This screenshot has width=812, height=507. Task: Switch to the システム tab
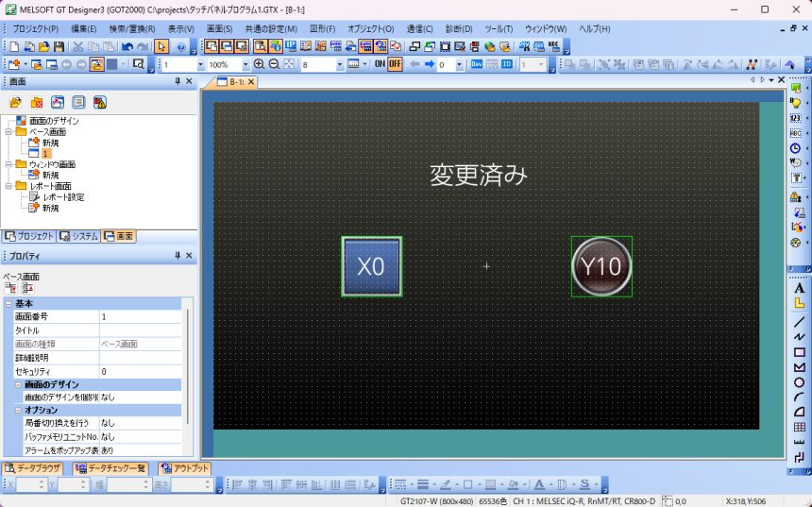pos(78,236)
